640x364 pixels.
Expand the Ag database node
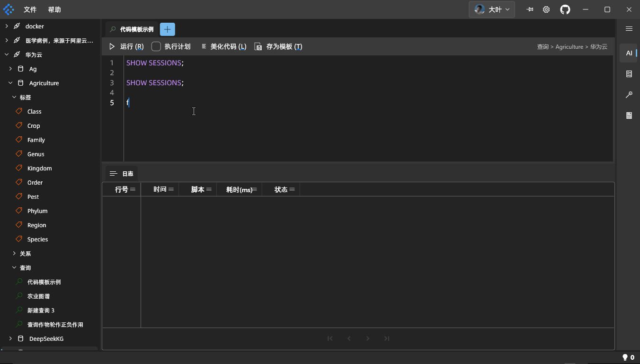tap(10, 69)
